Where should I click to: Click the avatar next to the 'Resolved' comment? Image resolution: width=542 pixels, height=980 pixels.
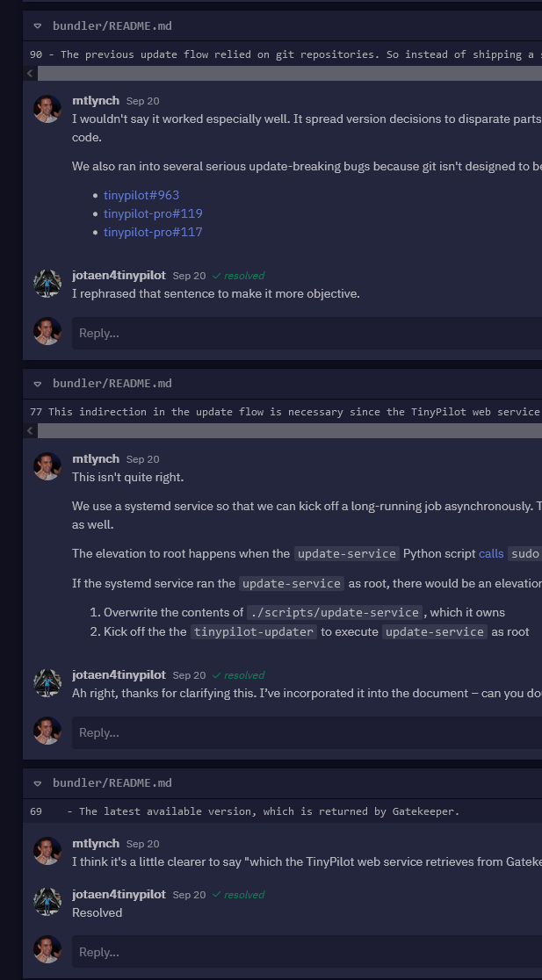click(47, 903)
